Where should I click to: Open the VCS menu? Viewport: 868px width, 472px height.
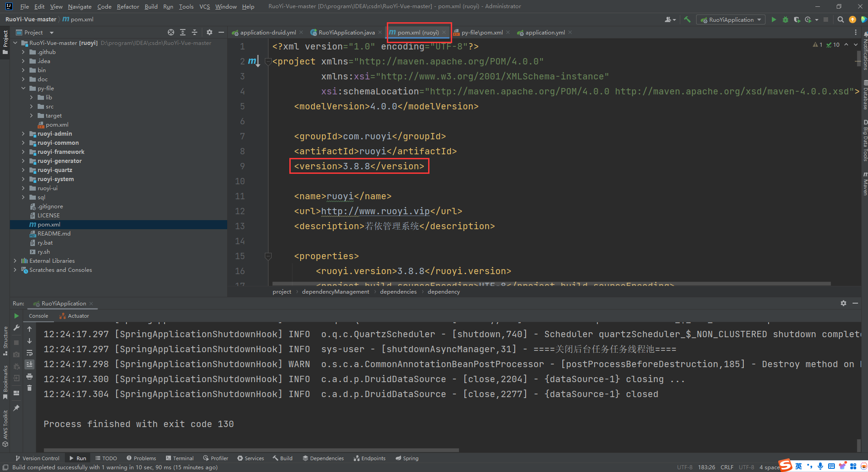tap(205, 6)
